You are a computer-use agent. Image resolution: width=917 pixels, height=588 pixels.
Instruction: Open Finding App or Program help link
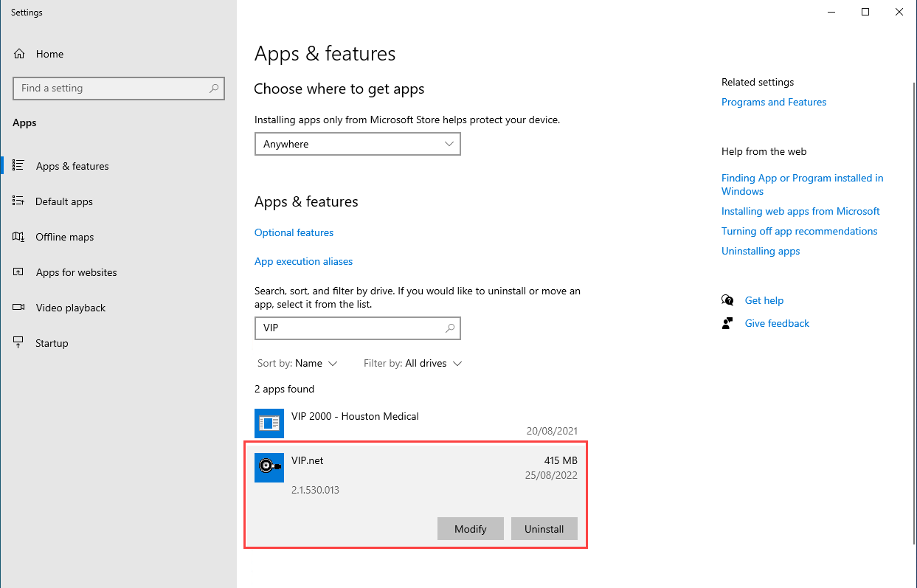(x=803, y=184)
